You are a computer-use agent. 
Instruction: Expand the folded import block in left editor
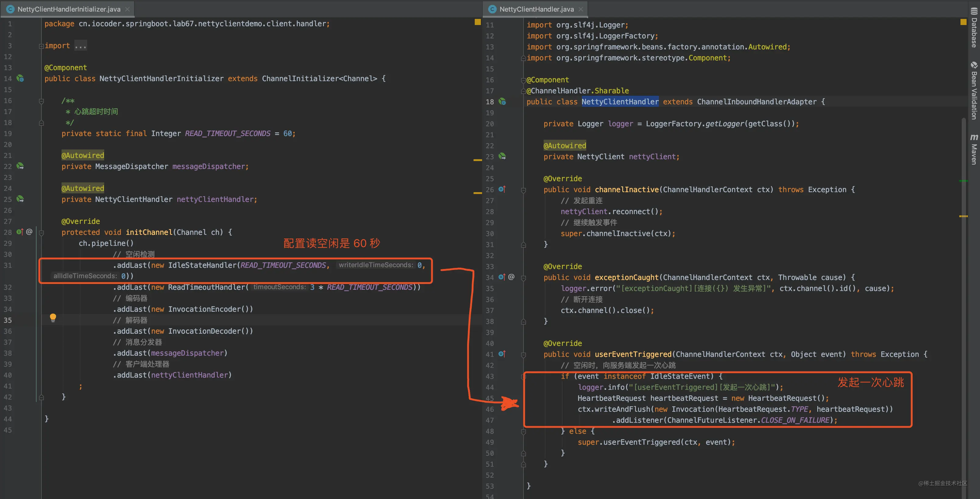(x=41, y=46)
